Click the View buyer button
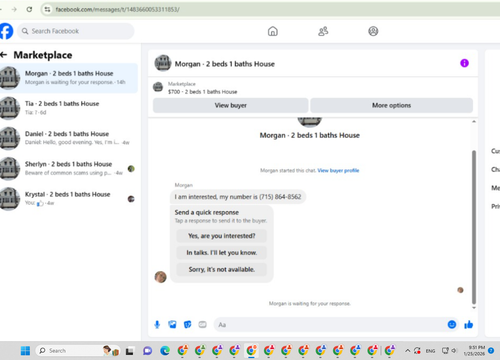Screen dimensions: 500x360 tap(231, 105)
